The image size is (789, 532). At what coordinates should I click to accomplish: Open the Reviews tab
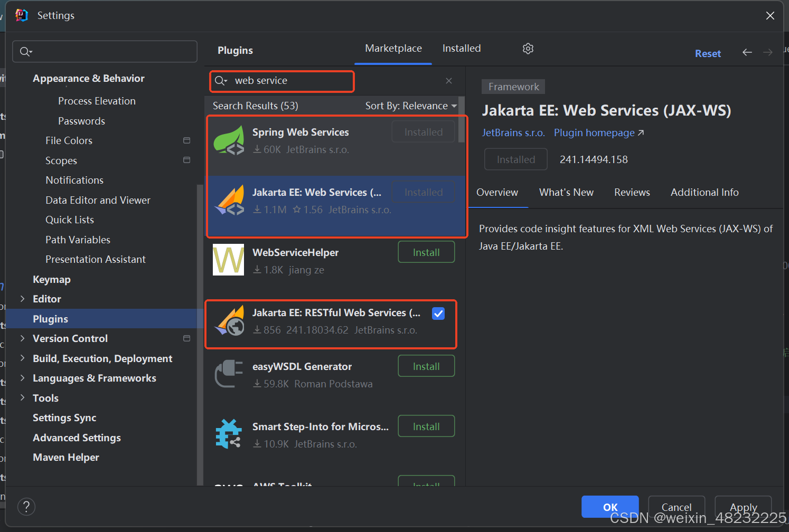(632, 193)
